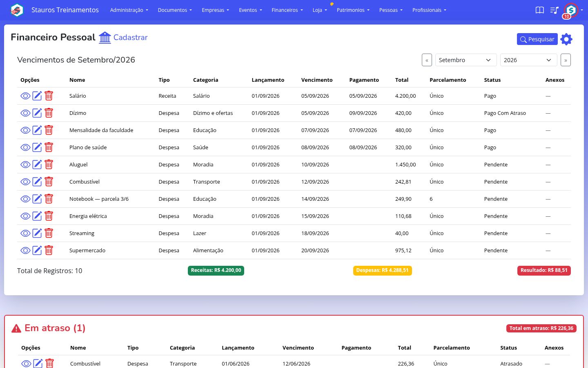
Task: Expand the Empresas menu
Action: pyautogui.click(x=215, y=10)
